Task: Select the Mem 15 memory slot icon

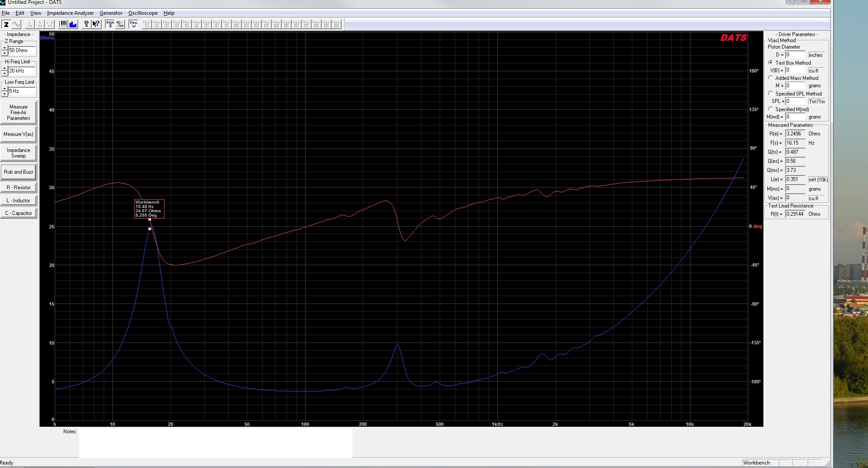Action: coord(286,24)
